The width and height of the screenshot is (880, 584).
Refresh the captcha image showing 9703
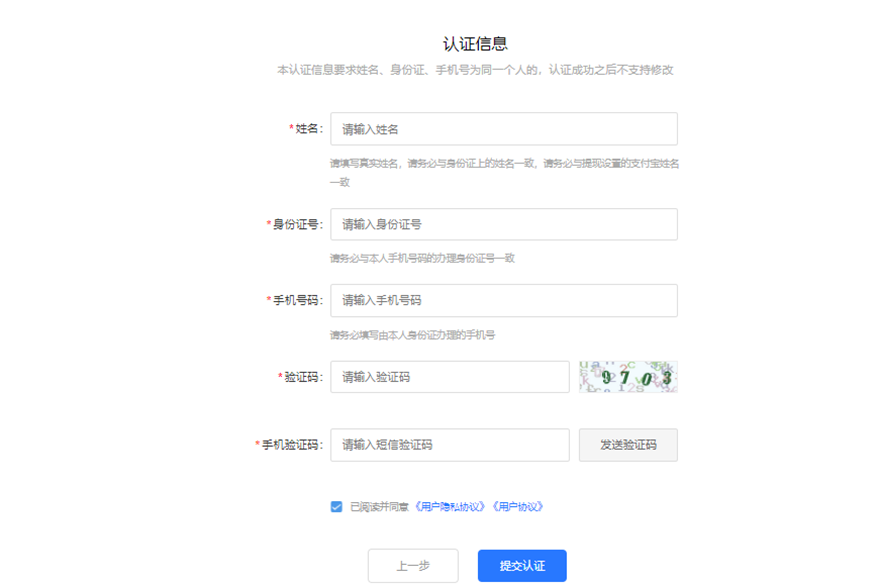tap(628, 377)
